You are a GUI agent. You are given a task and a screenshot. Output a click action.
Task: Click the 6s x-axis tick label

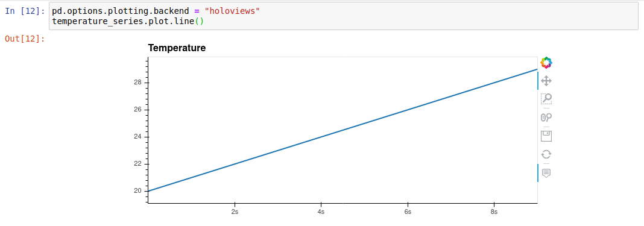click(x=408, y=212)
